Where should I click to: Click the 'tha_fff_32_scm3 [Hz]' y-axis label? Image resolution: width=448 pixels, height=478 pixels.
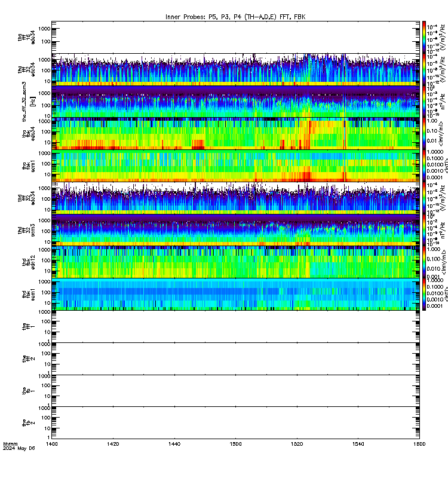click(29, 102)
